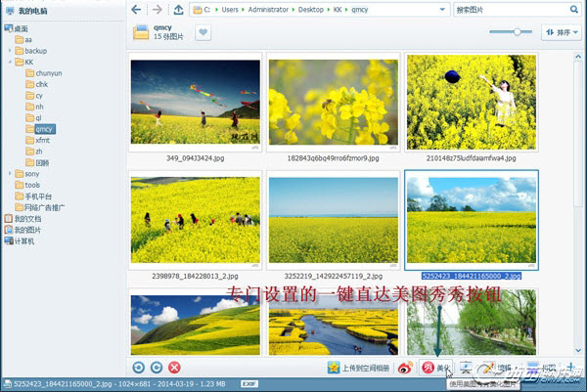Viewport: 587px width, 392px height.
Task: Click the search pictures input field
Action: [511, 10]
